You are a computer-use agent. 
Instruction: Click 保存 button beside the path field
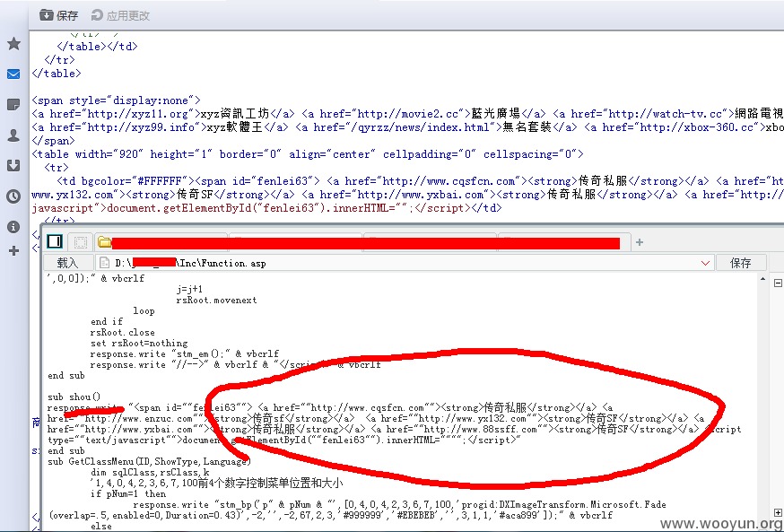point(741,263)
